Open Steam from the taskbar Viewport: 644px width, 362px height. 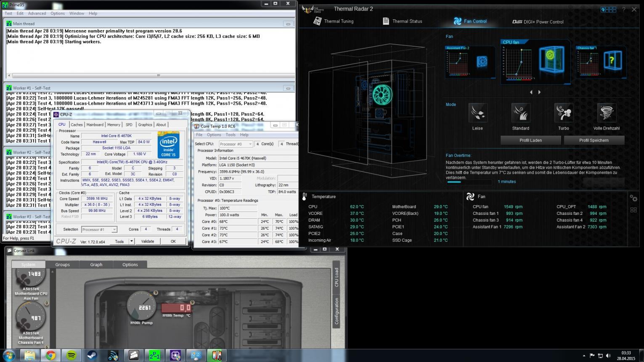tap(92, 355)
